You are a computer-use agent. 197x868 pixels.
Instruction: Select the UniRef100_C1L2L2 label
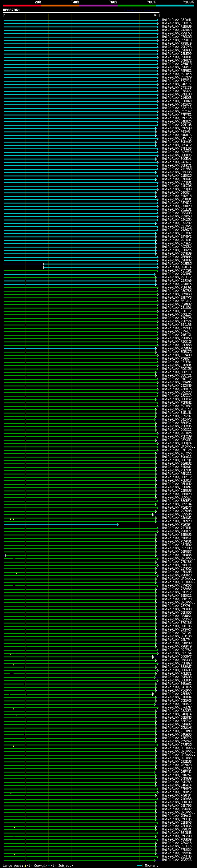176,592
